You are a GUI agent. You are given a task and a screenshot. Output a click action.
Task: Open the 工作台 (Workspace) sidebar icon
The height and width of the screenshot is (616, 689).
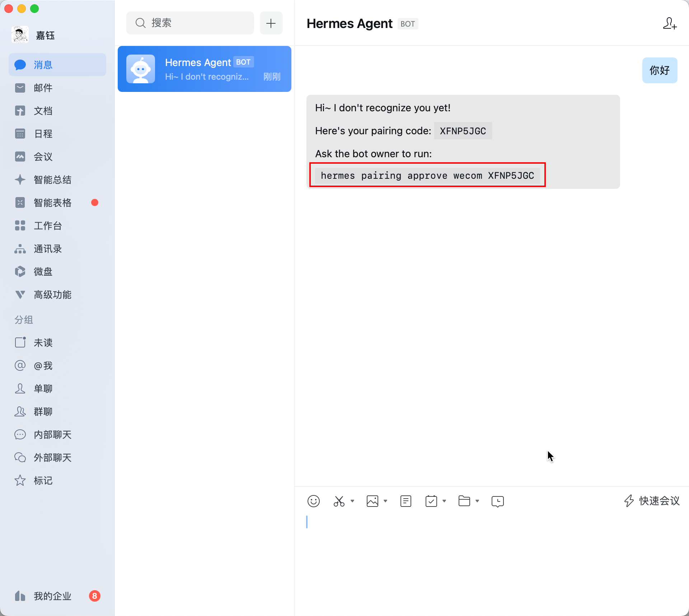tap(20, 225)
